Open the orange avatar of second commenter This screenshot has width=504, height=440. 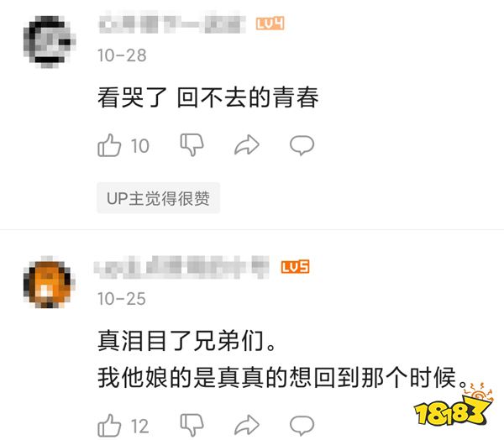point(50,282)
